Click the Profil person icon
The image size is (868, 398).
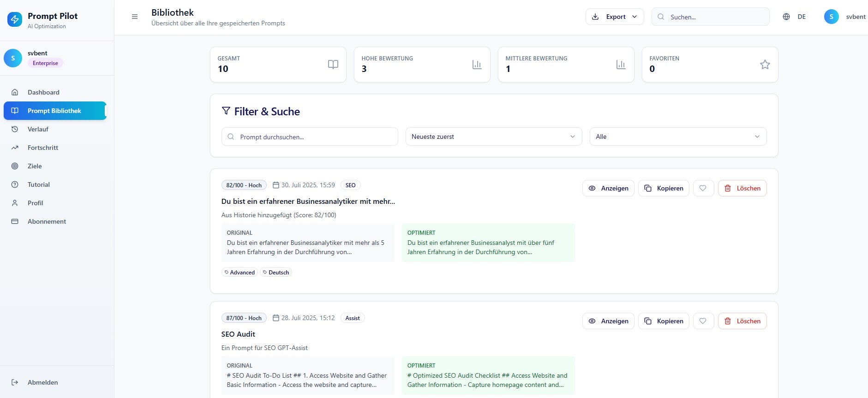15,203
